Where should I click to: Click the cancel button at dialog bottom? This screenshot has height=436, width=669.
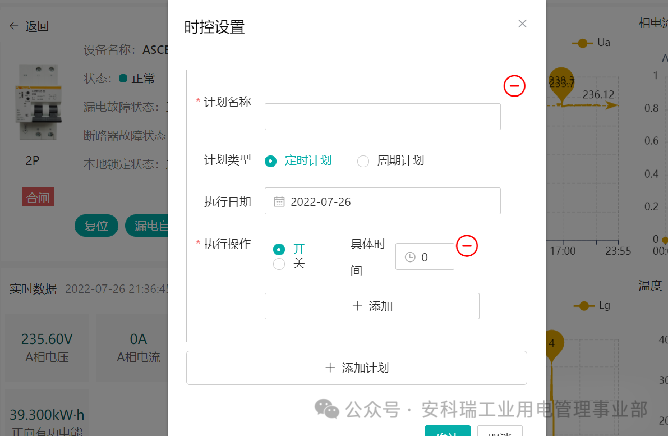[x=500, y=430]
